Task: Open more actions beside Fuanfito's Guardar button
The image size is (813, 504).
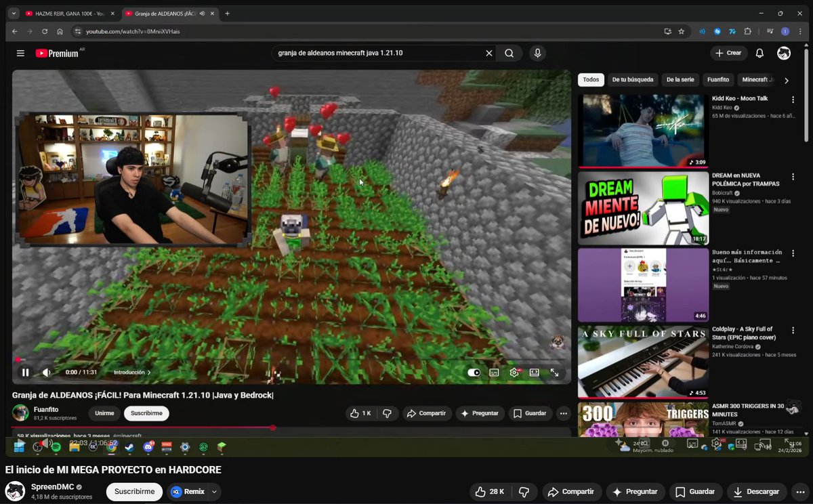Action: click(563, 413)
